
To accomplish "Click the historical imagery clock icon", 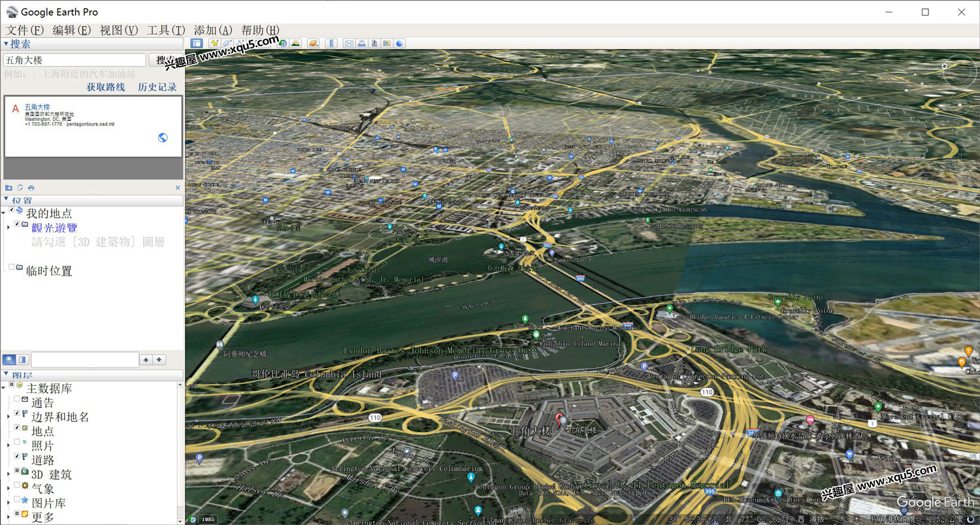I will [x=283, y=43].
